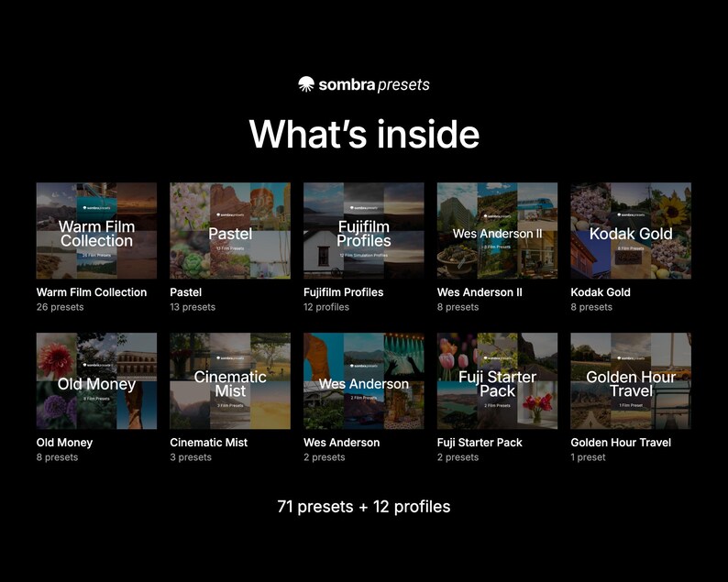Click the Wes Anderson title above 2 presets
Viewport: 728px width, 582px height.
(x=342, y=443)
